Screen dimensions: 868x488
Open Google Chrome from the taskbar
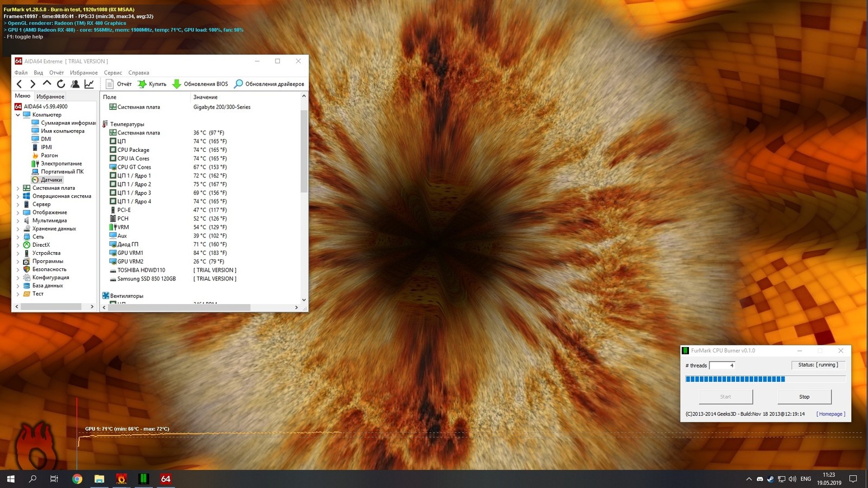pyautogui.click(x=77, y=479)
